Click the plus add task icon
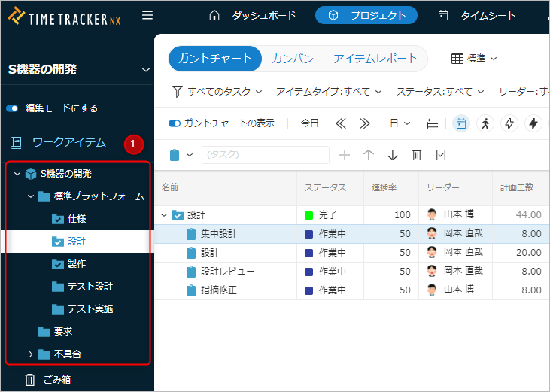This screenshot has width=550, height=392. tap(345, 155)
